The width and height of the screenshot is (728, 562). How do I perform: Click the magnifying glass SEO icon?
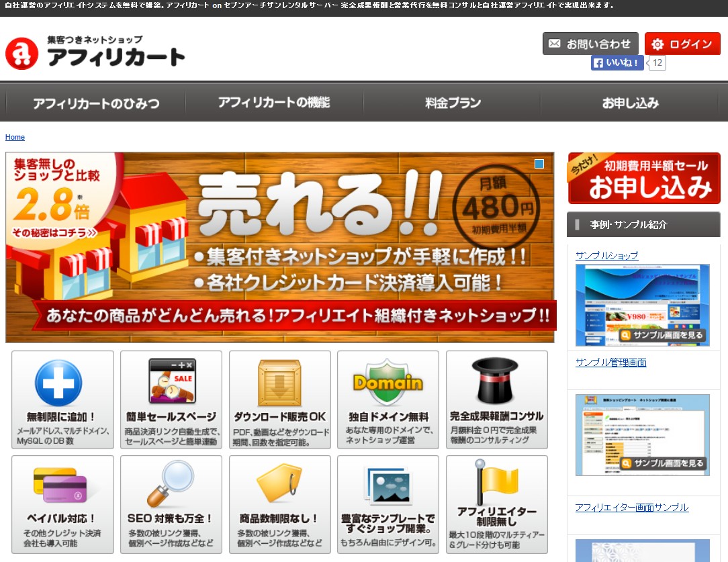coord(171,483)
